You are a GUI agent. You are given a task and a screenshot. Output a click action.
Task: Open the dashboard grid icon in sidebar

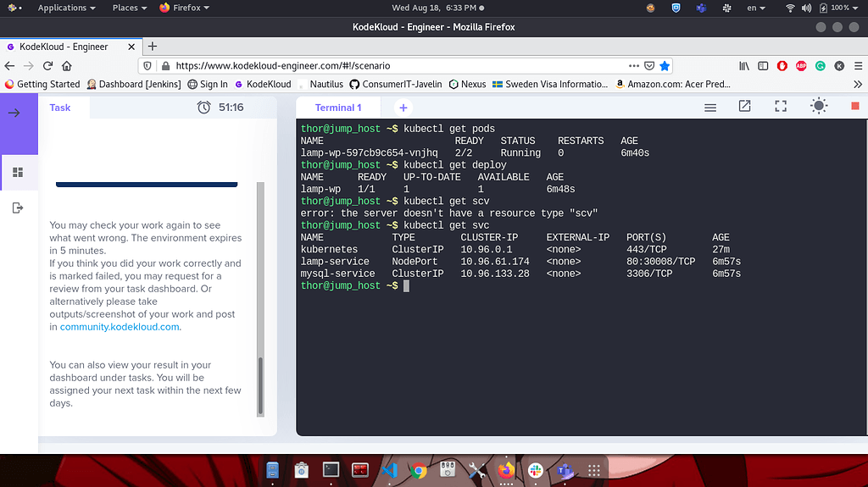coord(18,172)
